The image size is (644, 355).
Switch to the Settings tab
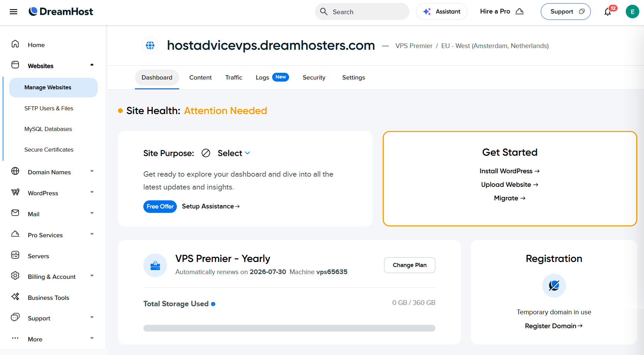[353, 77]
